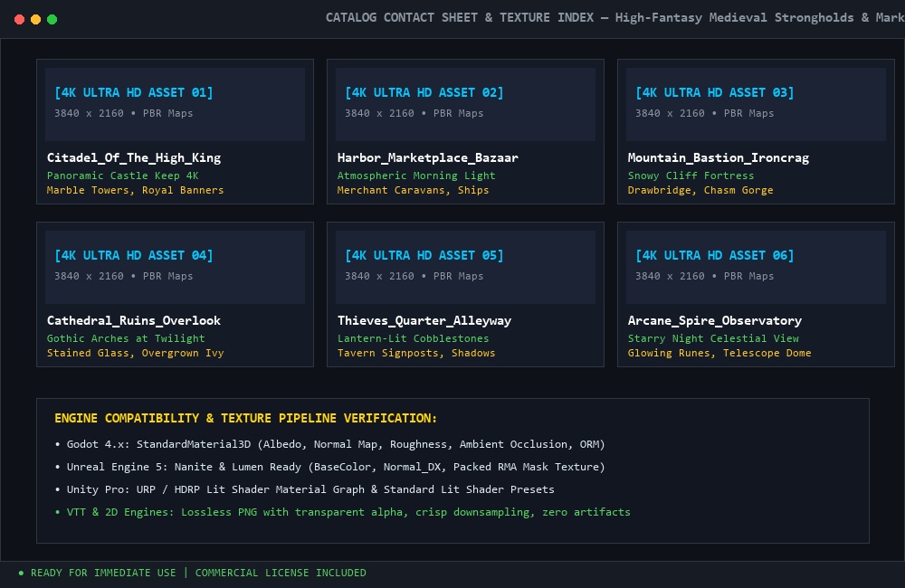Click 'READY FOR IMMEDIATE USE' in the status bar
905x588 pixels.
coord(103,573)
